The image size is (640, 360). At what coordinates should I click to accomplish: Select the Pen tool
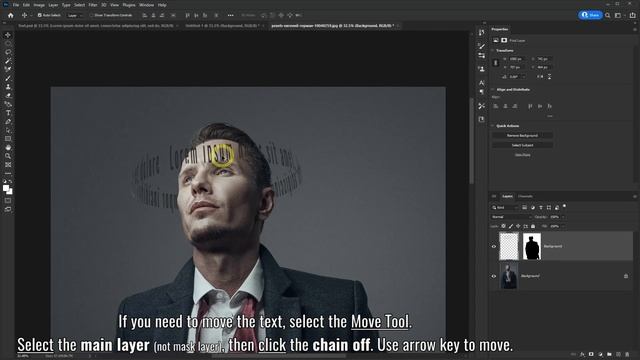8,122
